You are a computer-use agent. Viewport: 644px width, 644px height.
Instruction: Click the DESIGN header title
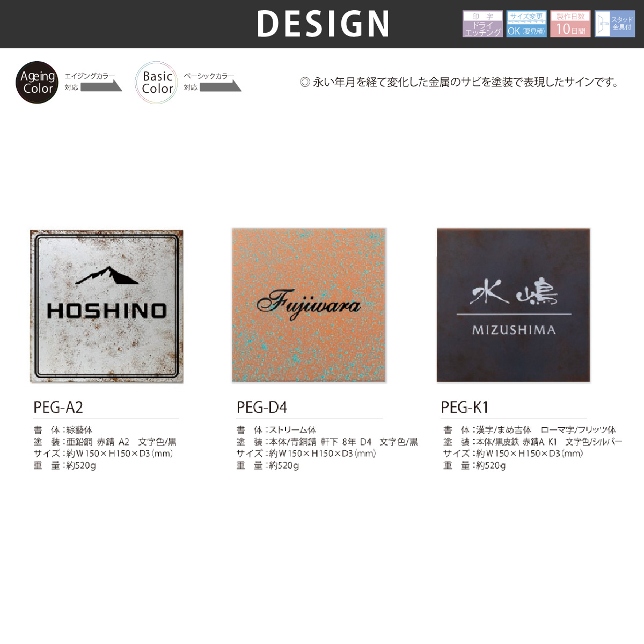(324, 24)
